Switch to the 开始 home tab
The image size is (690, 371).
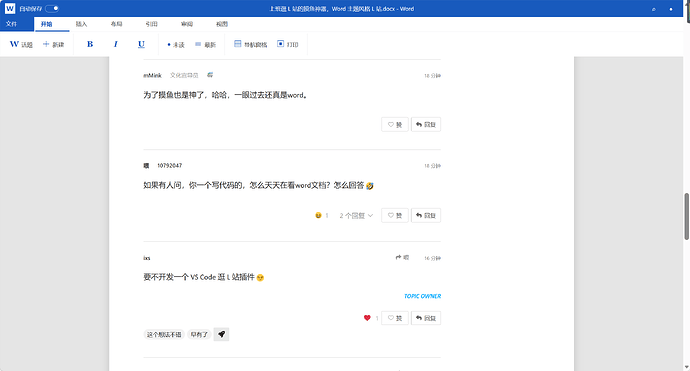pos(47,24)
